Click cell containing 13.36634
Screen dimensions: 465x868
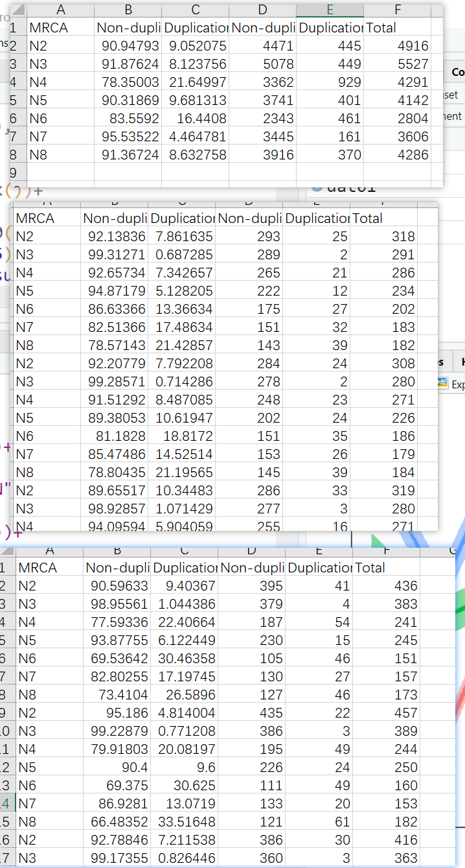click(182, 309)
